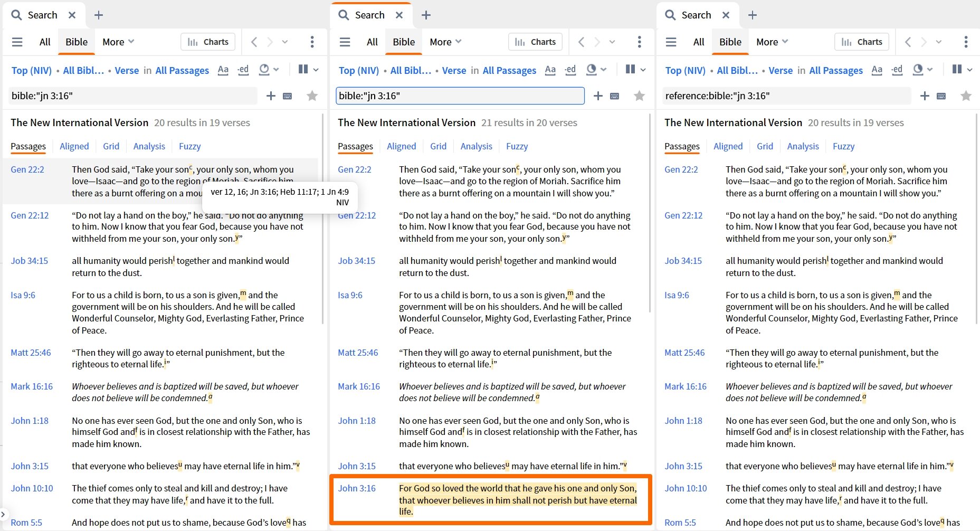Favorite the right panel's search query

966,96
